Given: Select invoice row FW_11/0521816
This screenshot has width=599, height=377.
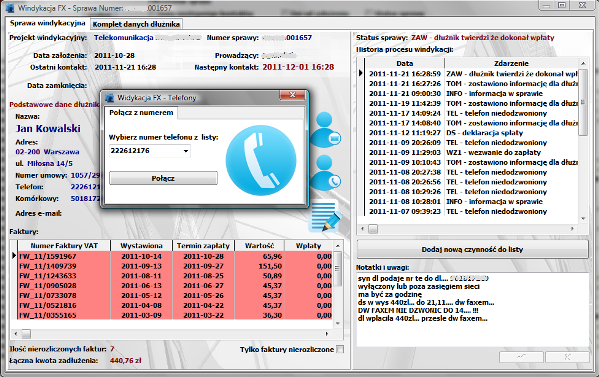Looking at the screenshot, I should [x=175, y=306].
